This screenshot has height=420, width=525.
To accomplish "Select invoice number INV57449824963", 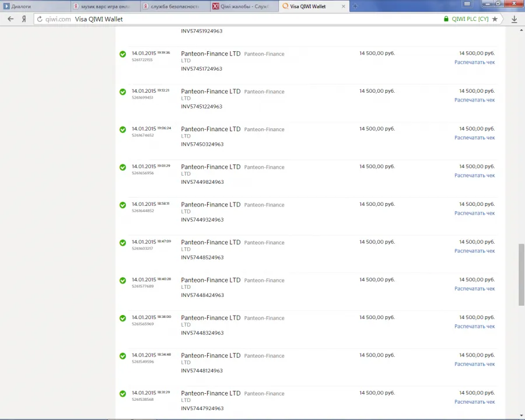I will (x=202, y=182).
